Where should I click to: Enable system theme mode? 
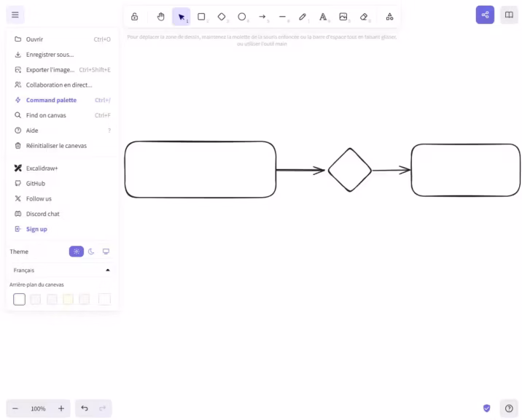pos(106,252)
